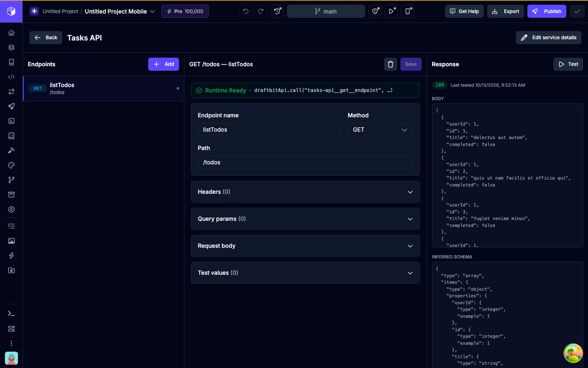Click the Save button for endpoint

click(411, 64)
